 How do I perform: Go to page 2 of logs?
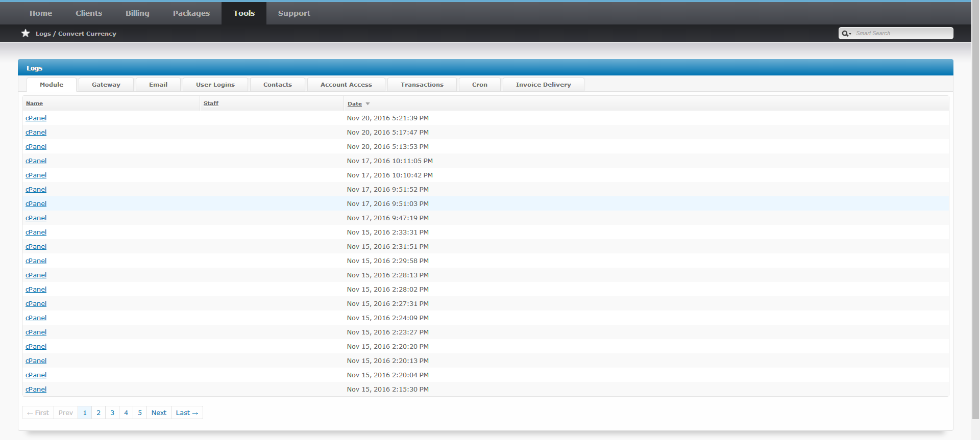click(99, 413)
